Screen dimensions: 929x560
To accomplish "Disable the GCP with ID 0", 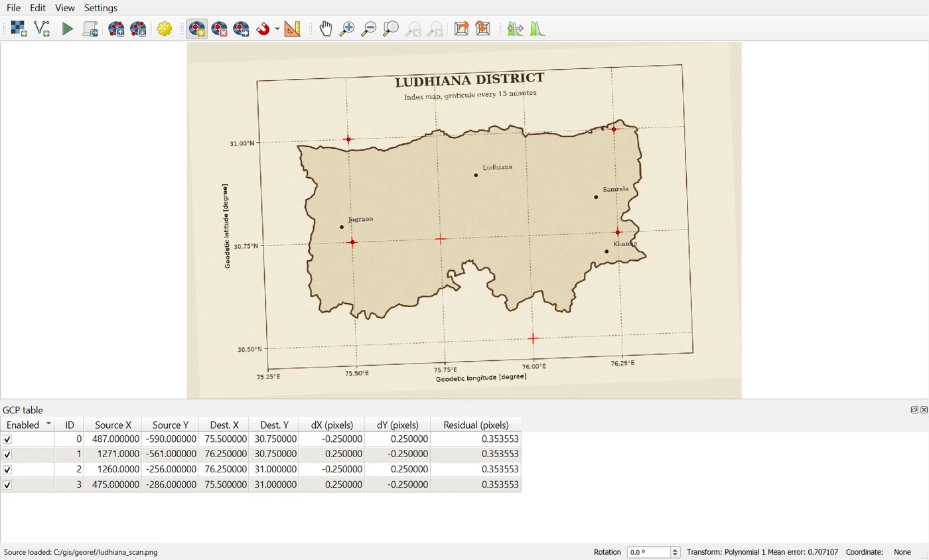I will 7,439.
